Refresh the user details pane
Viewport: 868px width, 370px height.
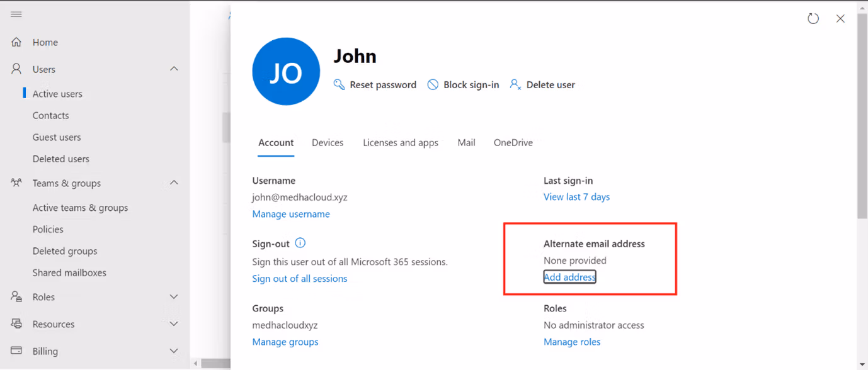point(813,18)
